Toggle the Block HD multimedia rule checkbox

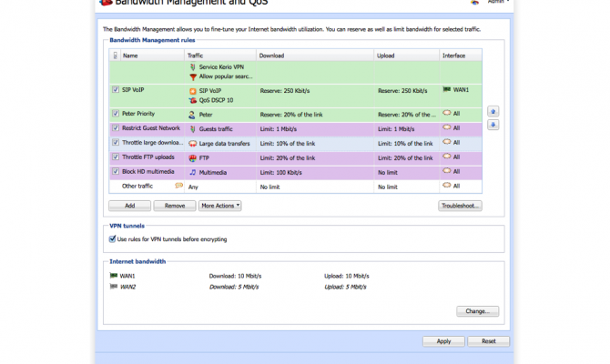click(116, 171)
